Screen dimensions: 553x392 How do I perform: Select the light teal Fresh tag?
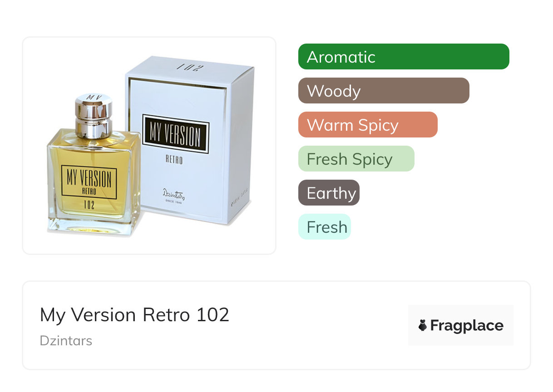pyautogui.click(x=324, y=227)
